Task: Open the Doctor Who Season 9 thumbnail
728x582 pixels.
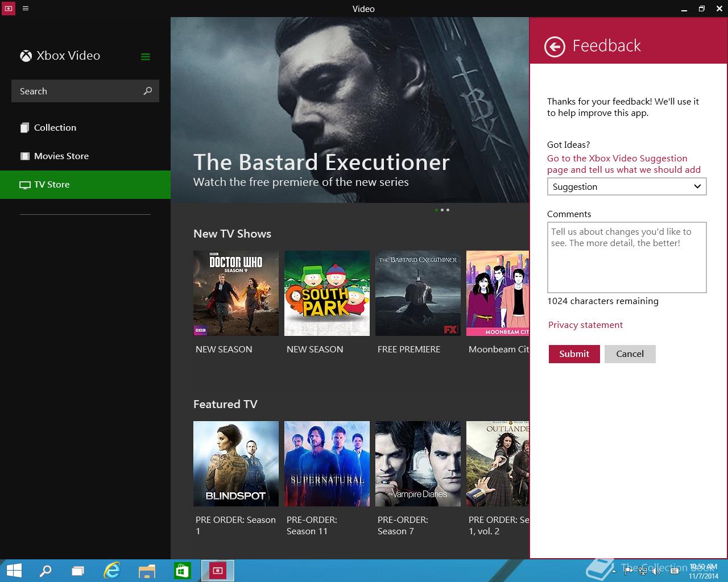Action: click(x=236, y=293)
